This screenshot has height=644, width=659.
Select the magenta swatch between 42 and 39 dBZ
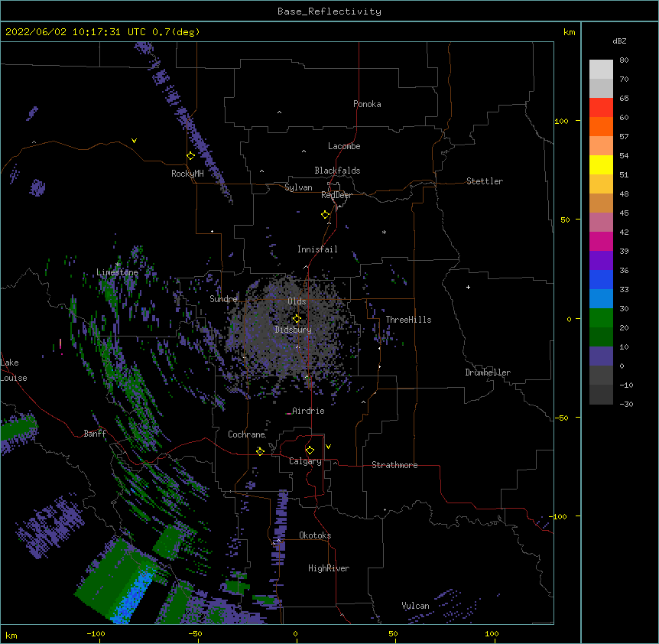click(601, 241)
